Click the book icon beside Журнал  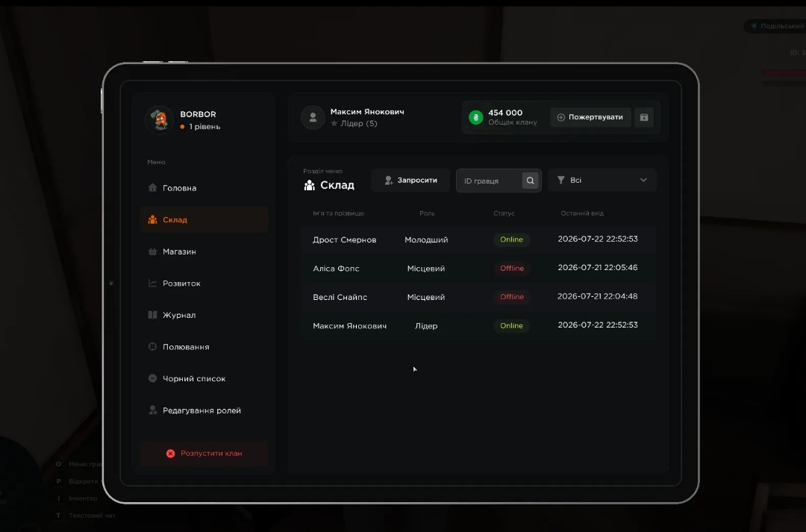pos(153,315)
